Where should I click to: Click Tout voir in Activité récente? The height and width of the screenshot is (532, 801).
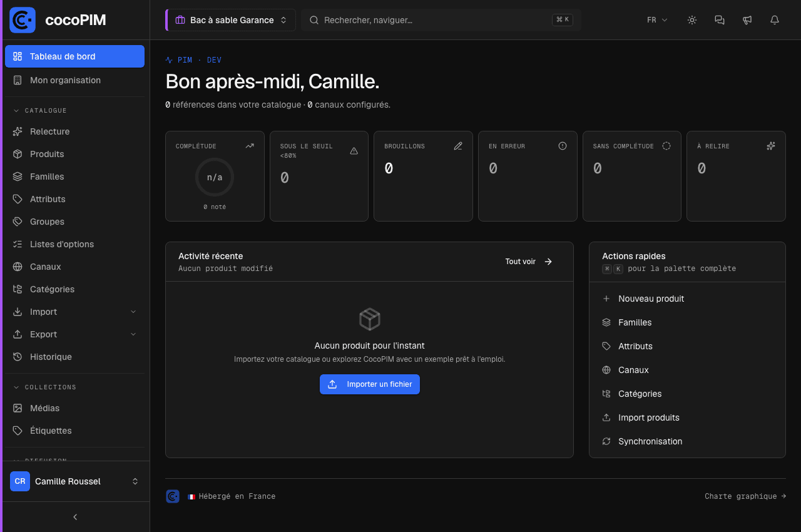click(x=529, y=262)
